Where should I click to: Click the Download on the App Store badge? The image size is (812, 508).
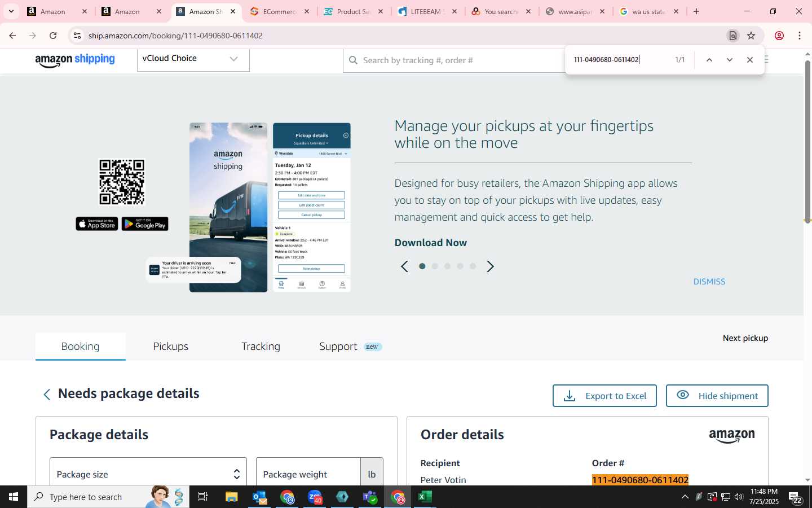[x=97, y=224]
